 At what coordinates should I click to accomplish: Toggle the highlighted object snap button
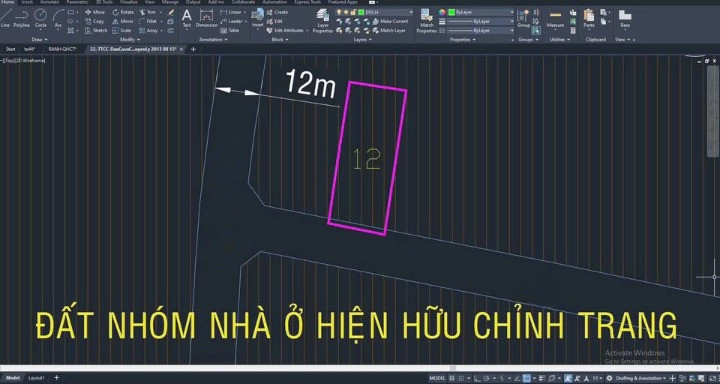pos(526,378)
